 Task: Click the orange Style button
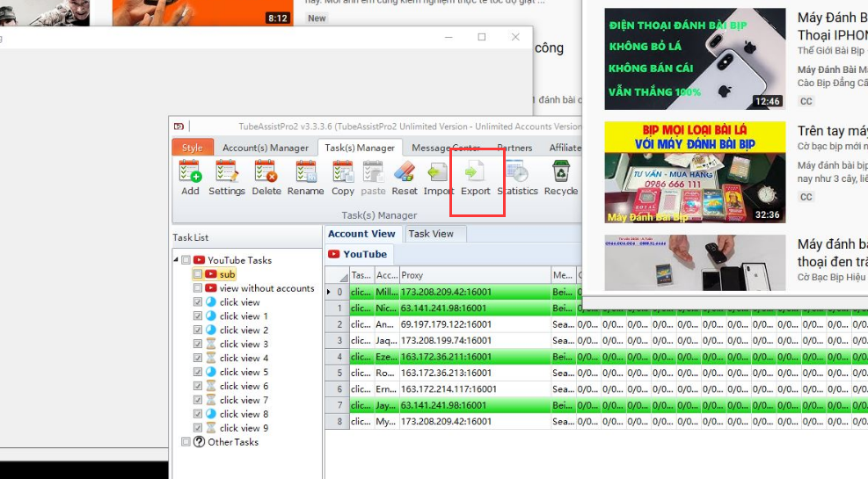pos(193,148)
